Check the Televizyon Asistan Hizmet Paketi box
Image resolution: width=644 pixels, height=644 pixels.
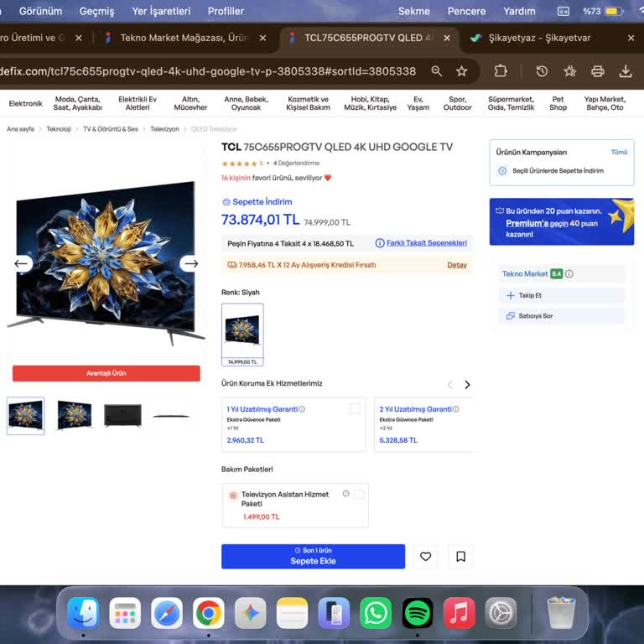(x=359, y=495)
